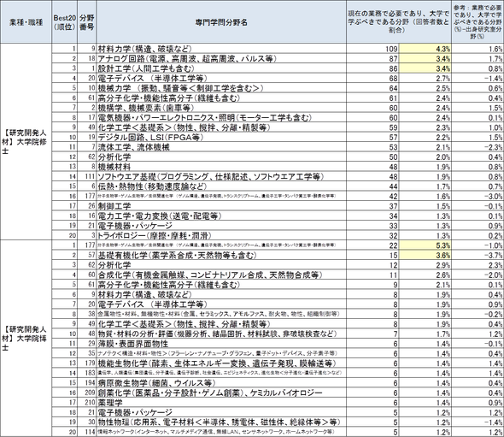
Task: Click the 分野番号 column header
Action: [87, 22]
